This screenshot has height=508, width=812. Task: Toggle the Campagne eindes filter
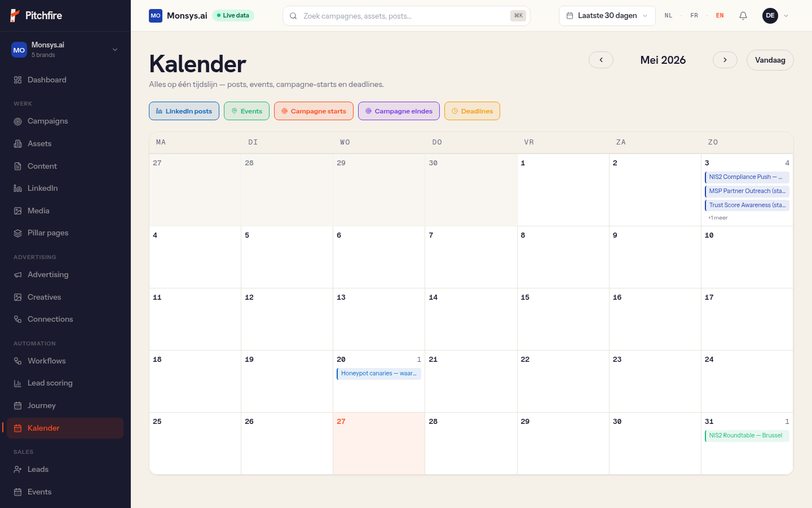point(399,111)
